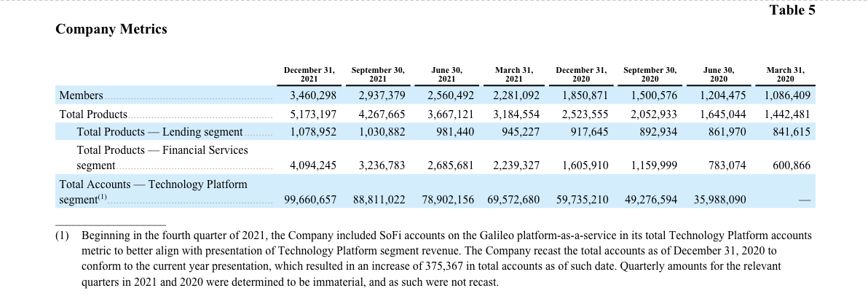Screen dimensions: 868x296
Task: Click Technology Platform accounts value 99,660,657
Action: [x=310, y=200]
